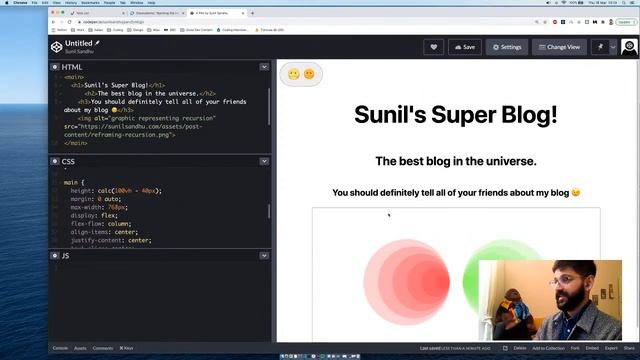The width and height of the screenshot is (640, 360).
Task: Open the profile avatar in CodePen header
Action: [629, 47]
